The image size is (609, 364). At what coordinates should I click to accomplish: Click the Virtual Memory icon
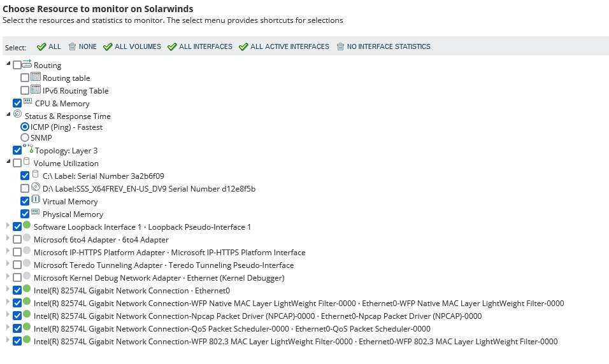[36, 200]
